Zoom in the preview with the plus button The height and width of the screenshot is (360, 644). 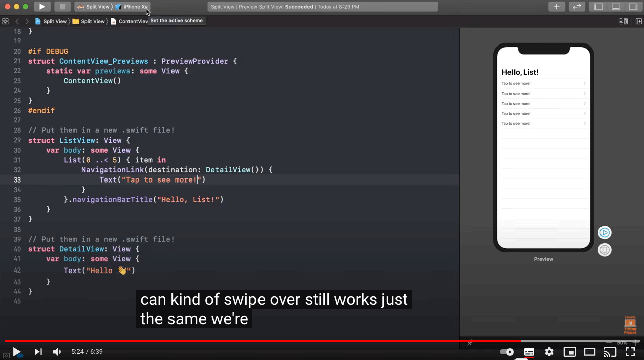click(x=636, y=342)
